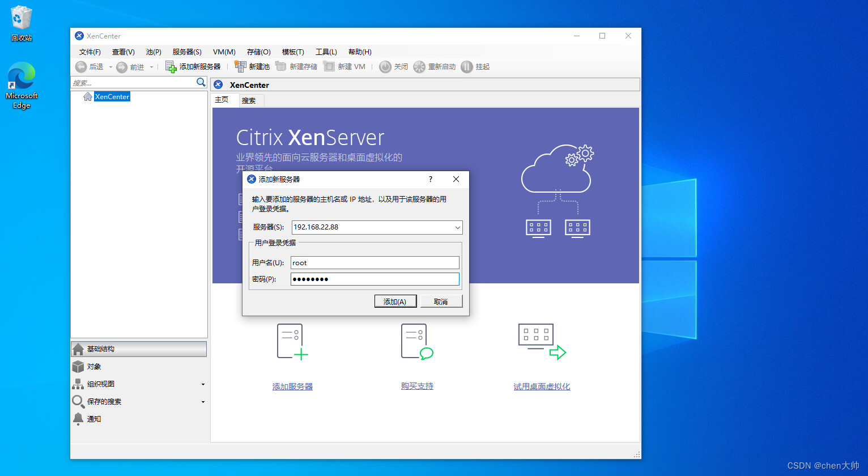Image resolution: width=868 pixels, height=476 pixels.
Task: Click the purchase support server icon
Action: click(417, 342)
